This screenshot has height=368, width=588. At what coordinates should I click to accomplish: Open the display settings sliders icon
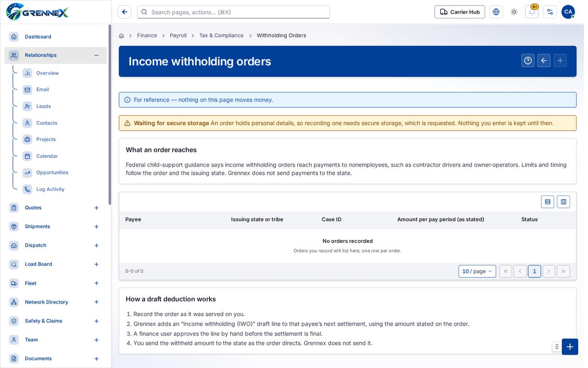(550, 12)
